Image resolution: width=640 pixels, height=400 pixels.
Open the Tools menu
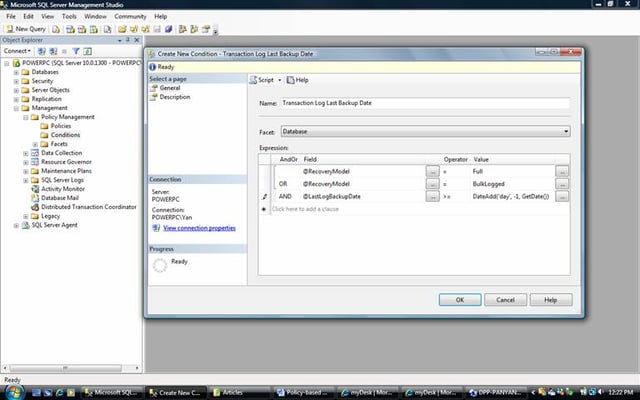click(x=69, y=16)
